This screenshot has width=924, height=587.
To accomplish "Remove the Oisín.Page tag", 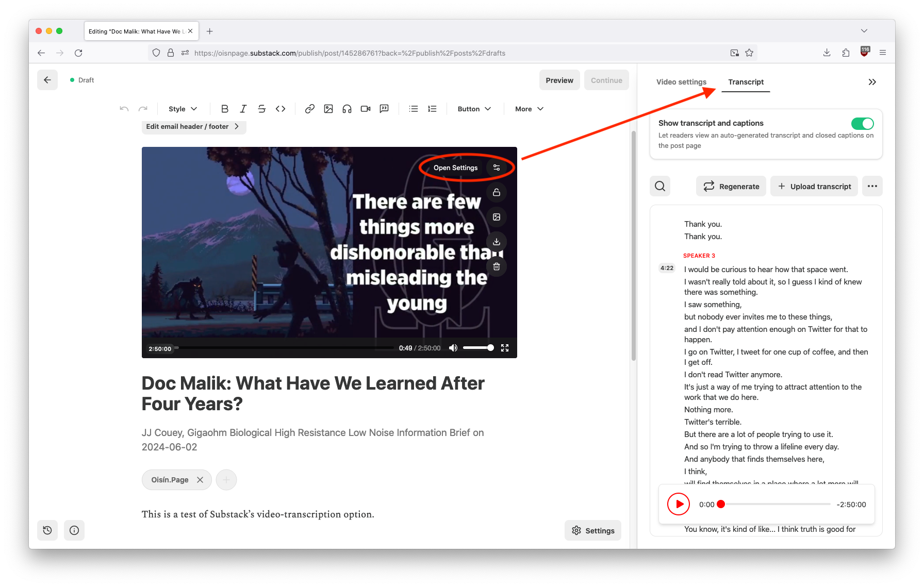I will click(x=200, y=480).
